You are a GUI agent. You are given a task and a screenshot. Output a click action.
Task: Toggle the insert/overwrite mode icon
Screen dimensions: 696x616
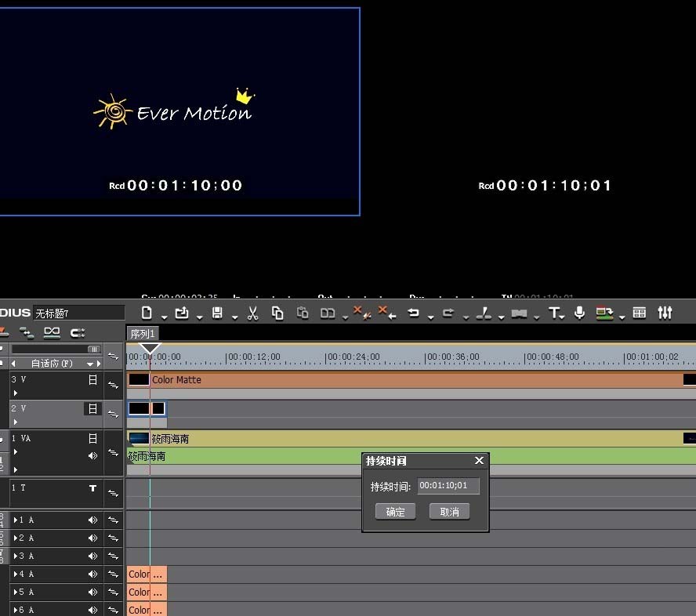pos(4,332)
